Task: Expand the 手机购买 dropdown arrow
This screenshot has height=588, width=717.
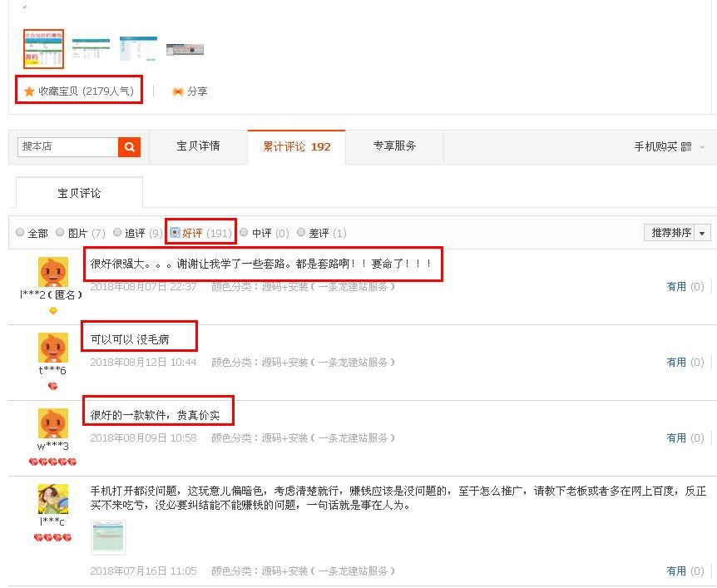Action: (702, 147)
